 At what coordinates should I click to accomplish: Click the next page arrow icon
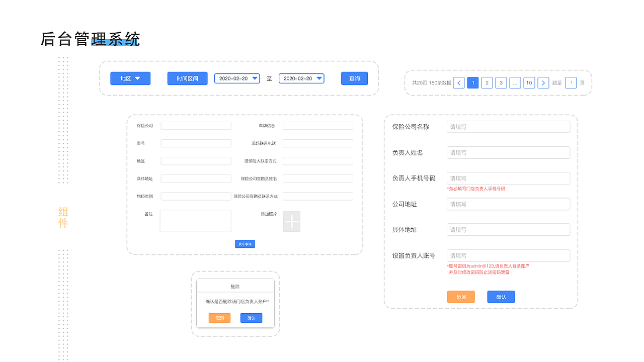coord(543,82)
